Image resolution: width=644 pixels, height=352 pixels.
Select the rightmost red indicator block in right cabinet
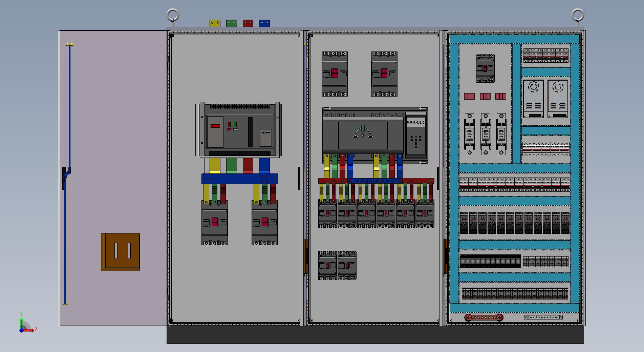tap(501, 96)
